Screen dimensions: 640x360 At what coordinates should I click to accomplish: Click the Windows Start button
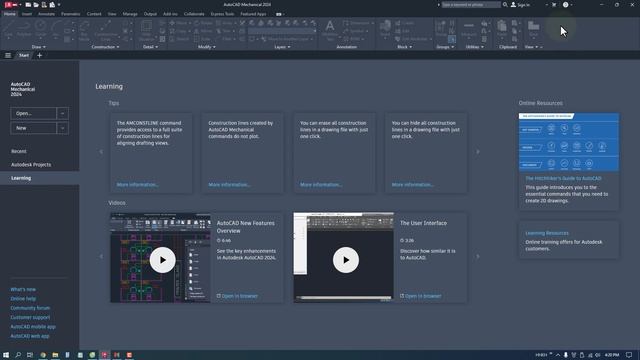pos(6,355)
